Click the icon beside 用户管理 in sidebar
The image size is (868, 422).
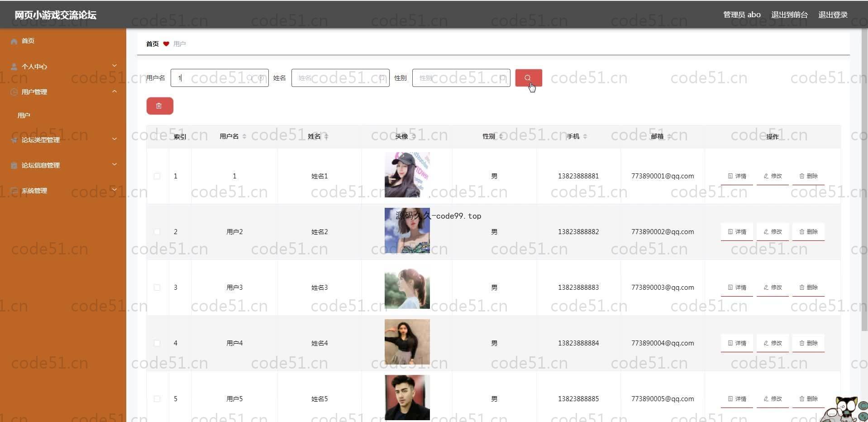(14, 92)
